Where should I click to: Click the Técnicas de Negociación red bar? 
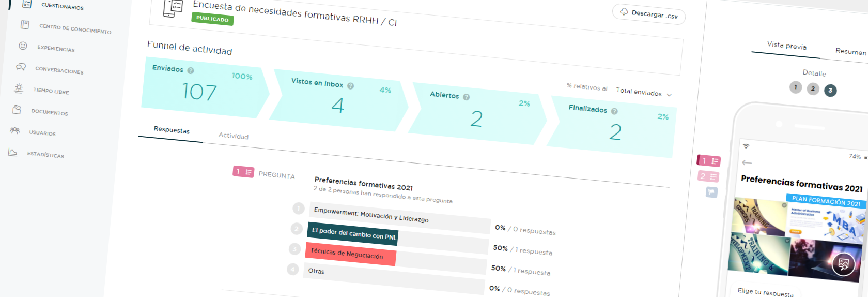click(x=351, y=254)
